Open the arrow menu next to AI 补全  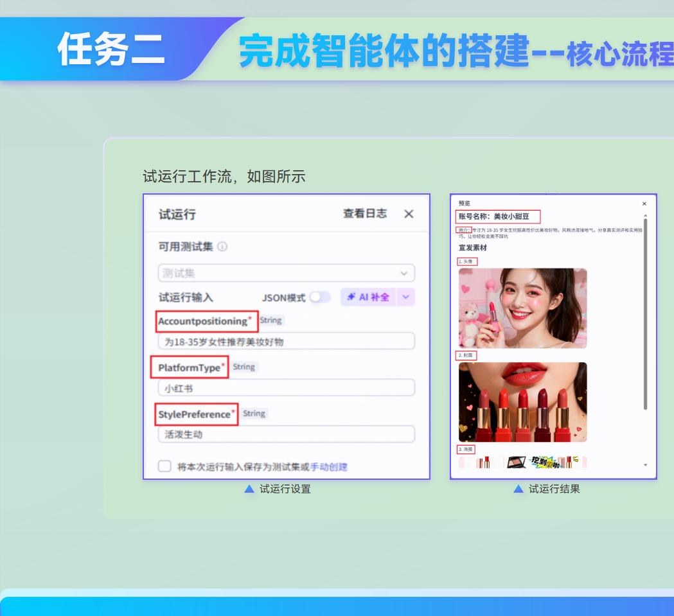[406, 297]
